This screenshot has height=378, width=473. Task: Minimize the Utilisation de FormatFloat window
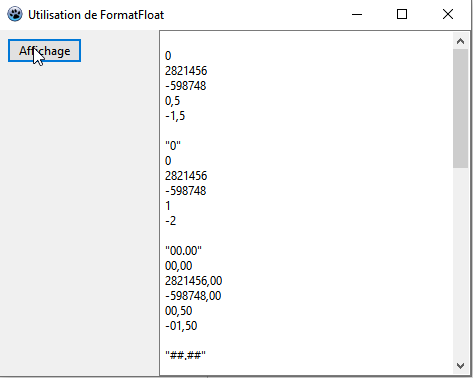(357, 14)
